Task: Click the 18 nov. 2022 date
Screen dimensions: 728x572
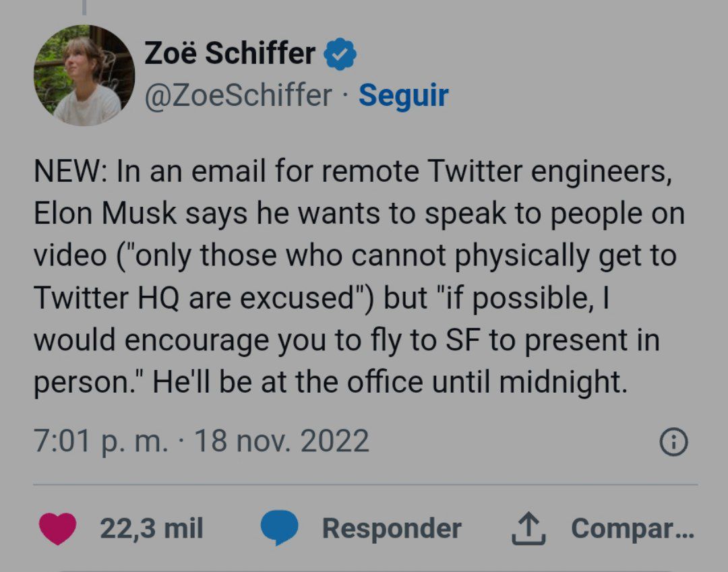Action: 281,441
